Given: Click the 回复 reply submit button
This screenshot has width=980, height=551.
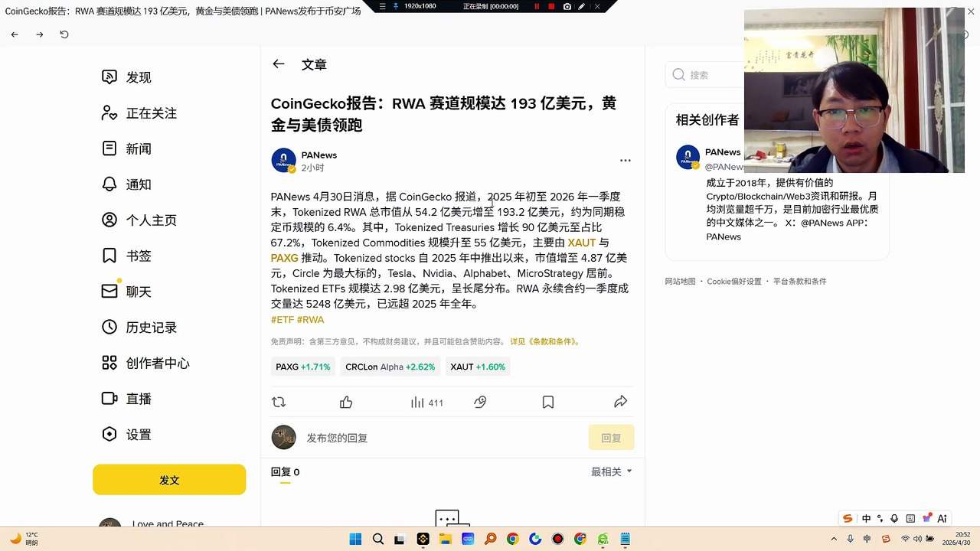Looking at the screenshot, I should click(612, 438).
